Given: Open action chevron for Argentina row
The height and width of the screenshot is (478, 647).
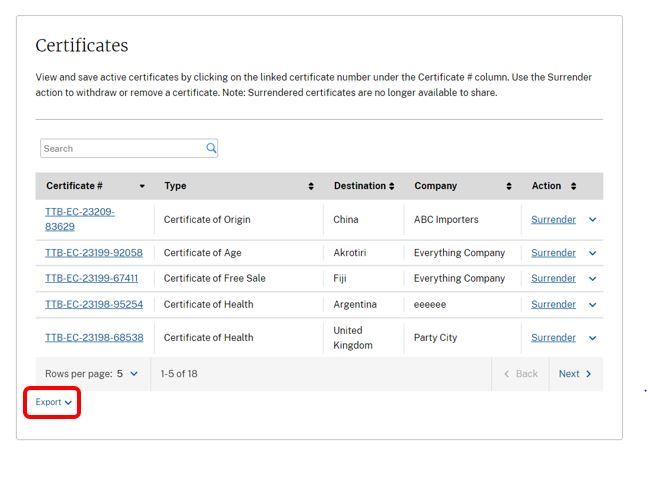Looking at the screenshot, I should point(592,305).
